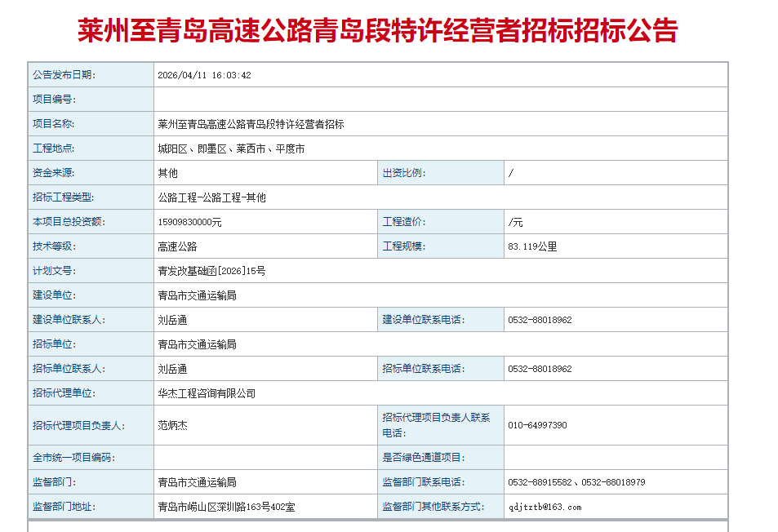Click the project scale value 83.119公里

532,246
